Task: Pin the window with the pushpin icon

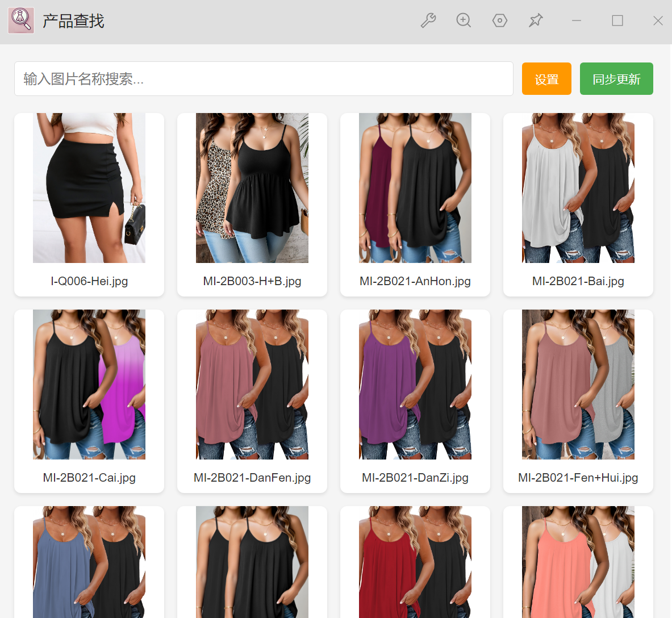Action: tap(536, 20)
